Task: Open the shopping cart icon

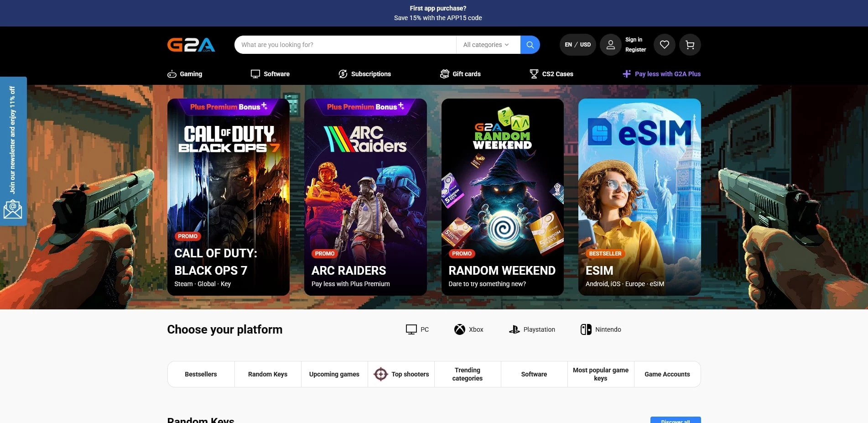Action: pyautogui.click(x=690, y=44)
